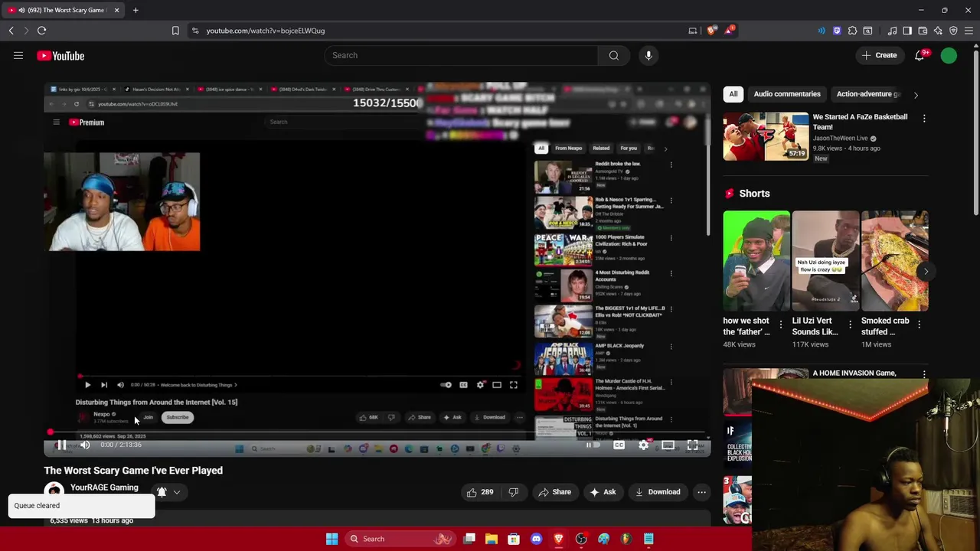Image resolution: width=980 pixels, height=551 pixels.
Task: Install the app from address bar icon
Action: [x=693, y=31]
